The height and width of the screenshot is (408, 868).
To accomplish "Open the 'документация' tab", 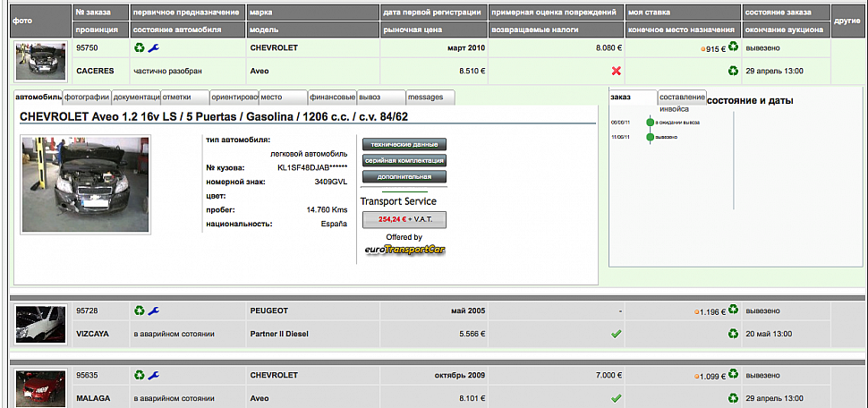I will pos(136,97).
